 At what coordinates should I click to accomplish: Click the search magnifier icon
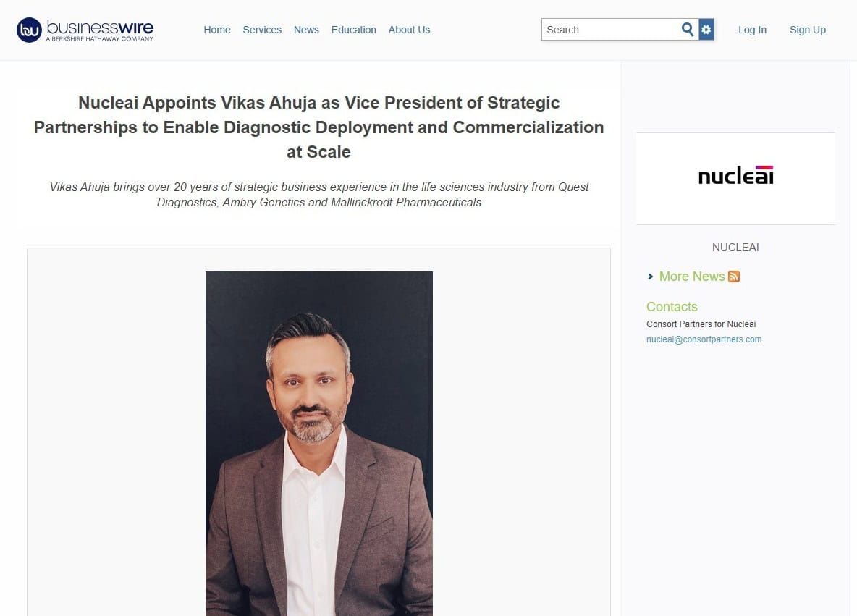[688, 30]
